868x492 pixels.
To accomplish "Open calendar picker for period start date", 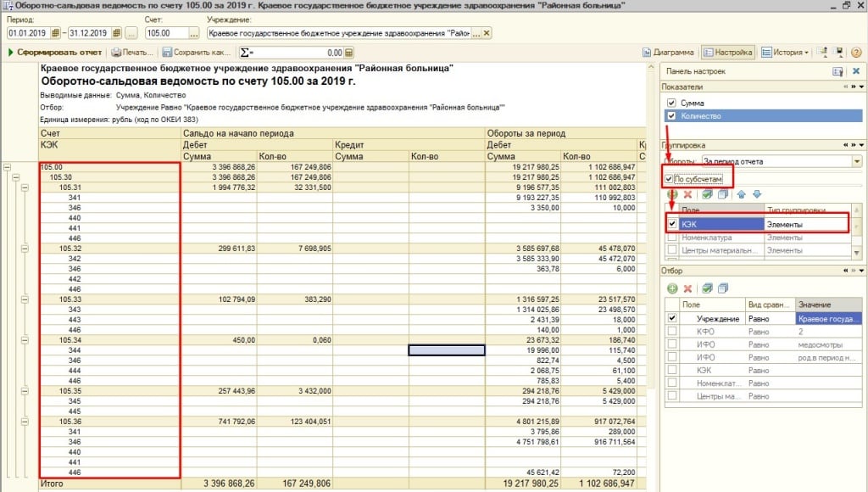I will point(56,34).
